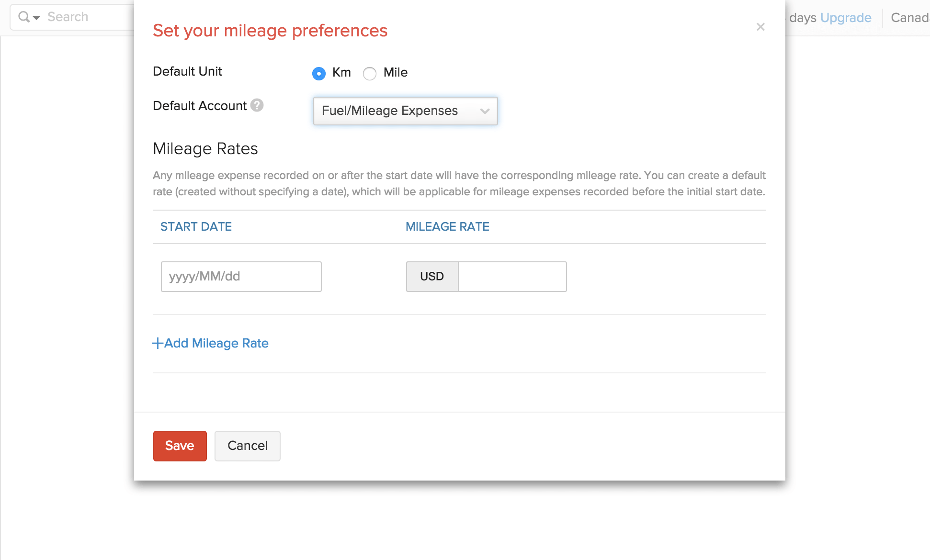This screenshot has width=930, height=560.
Task: Open the Default Account dropdown menu
Action: coord(405,111)
